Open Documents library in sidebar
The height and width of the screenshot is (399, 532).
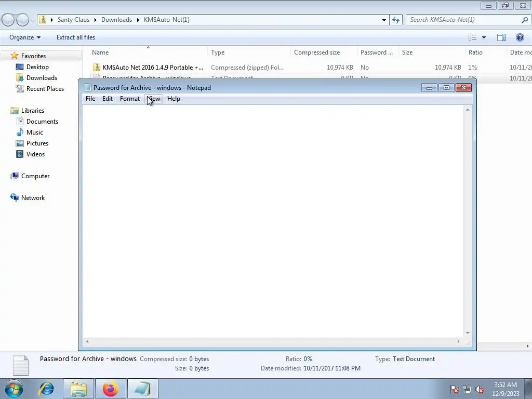coord(42,122)
